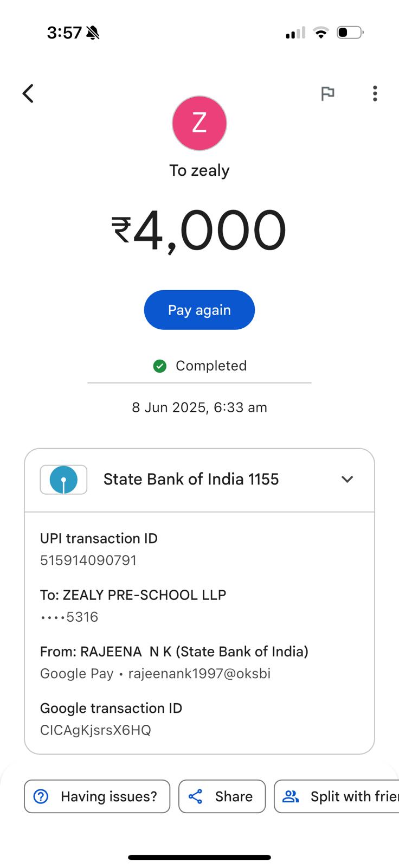Tap the battery icon in status bar
399x868 pixels.
click(x=350, y=33)
